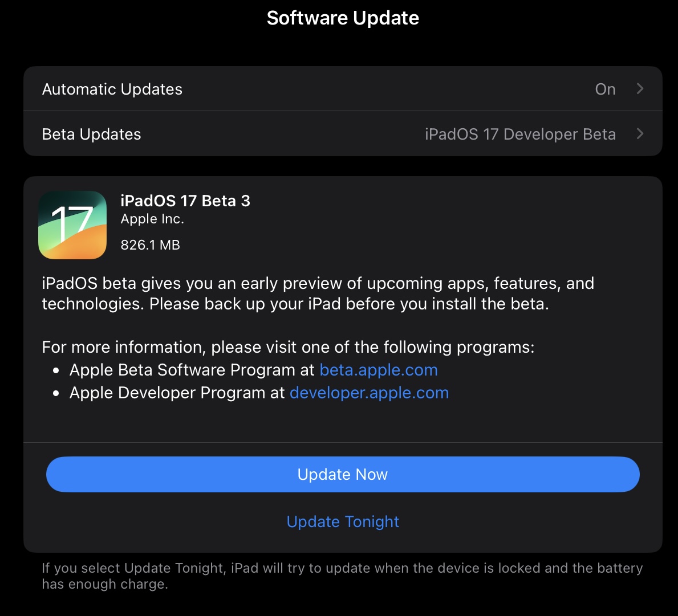Visit the developer.apple.com link
The width and height of the screenshot is (678, 616).
pos(369,393)
